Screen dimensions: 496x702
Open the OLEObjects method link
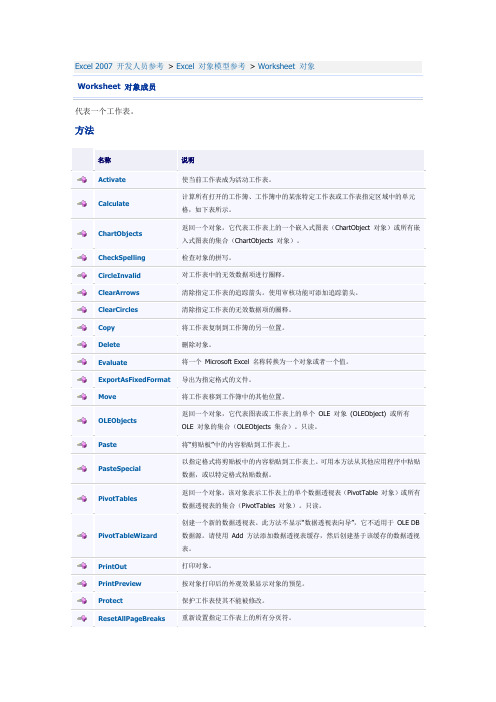(117, 420)
